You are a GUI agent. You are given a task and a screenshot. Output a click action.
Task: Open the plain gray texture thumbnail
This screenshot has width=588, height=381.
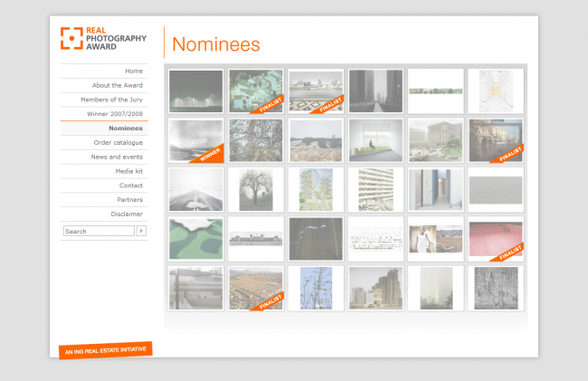pos(496,190)
